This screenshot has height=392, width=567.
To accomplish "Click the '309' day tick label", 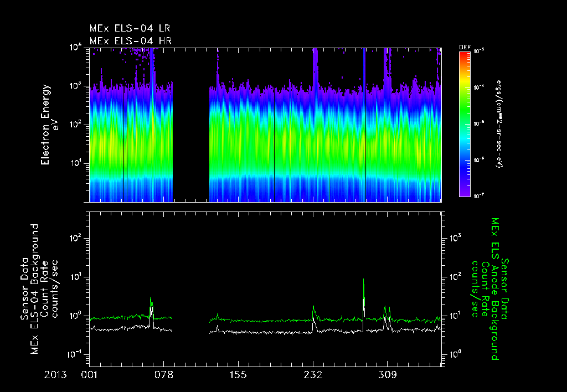I will click(387, 375).
